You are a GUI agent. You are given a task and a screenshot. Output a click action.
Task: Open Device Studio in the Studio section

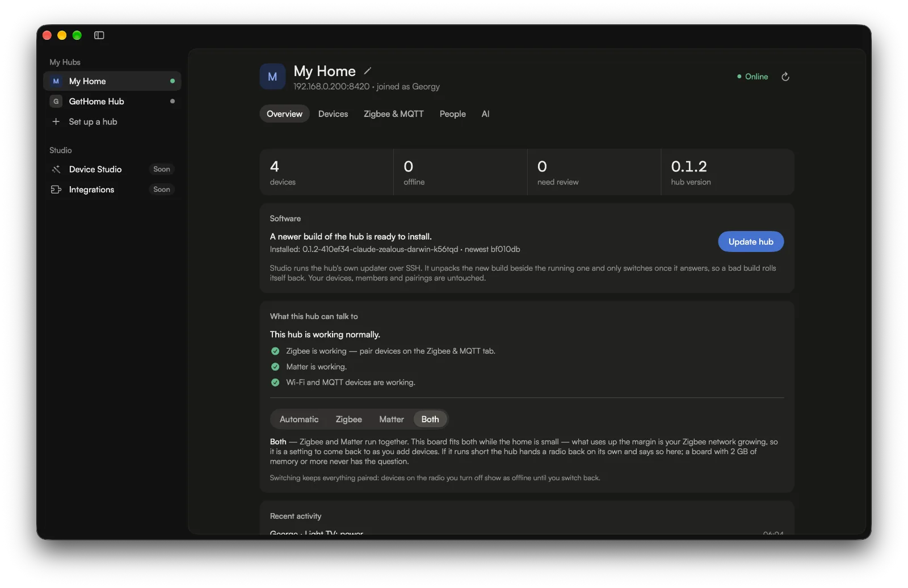[112, 169]
